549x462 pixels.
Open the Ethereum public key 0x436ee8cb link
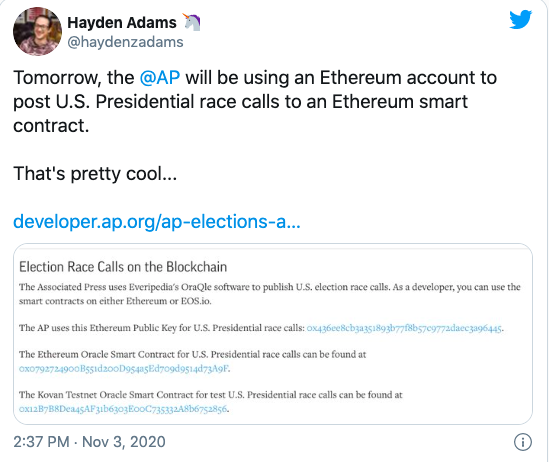(x=404, y=328)
